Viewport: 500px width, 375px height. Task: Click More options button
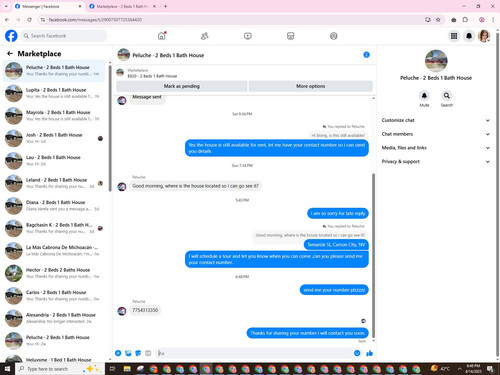pos(311,86)
